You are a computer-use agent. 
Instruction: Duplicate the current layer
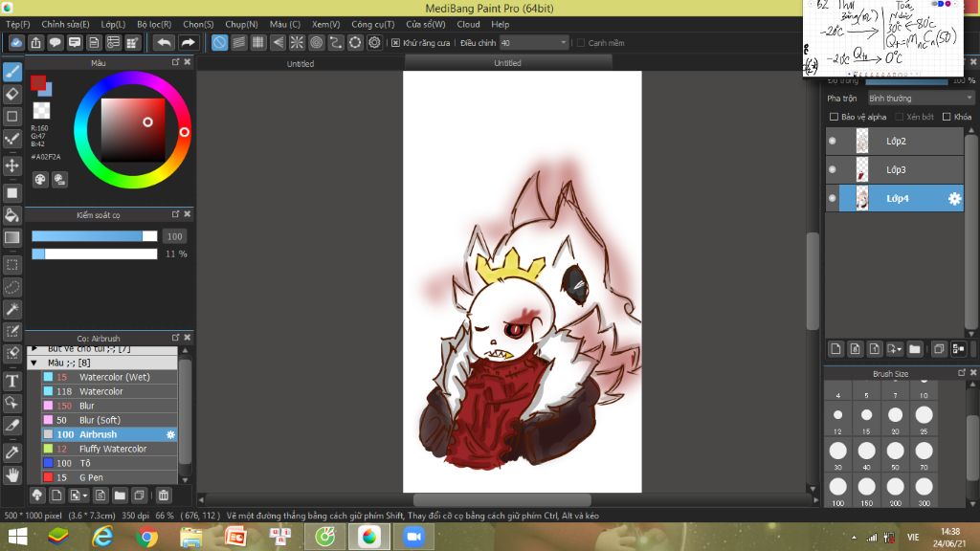point(939,349)
